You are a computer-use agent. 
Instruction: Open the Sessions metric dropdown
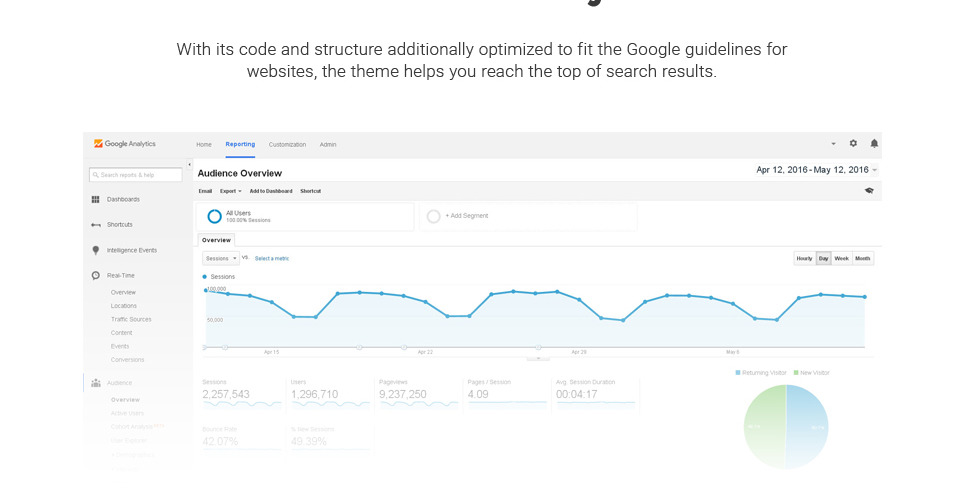(220, 258)
